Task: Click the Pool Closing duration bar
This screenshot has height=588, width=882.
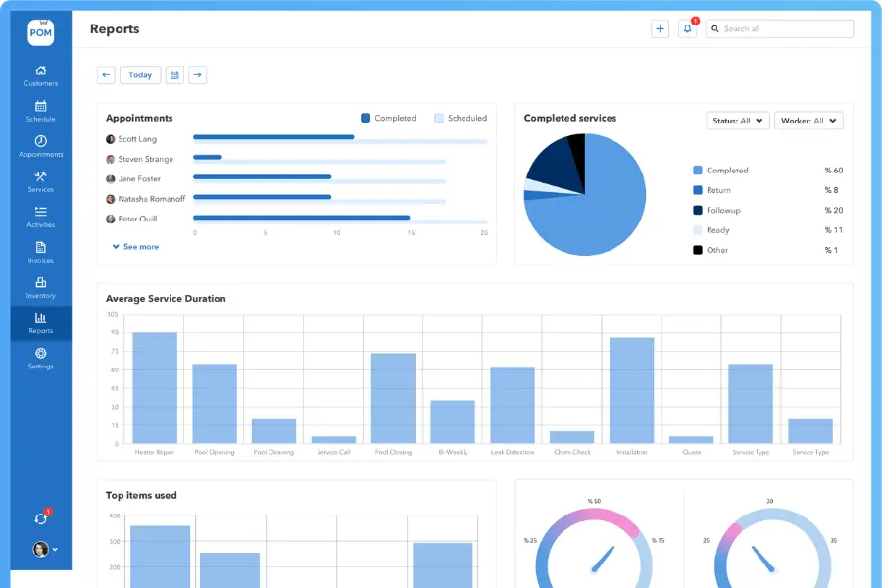Action: click(x=393, y=399)
